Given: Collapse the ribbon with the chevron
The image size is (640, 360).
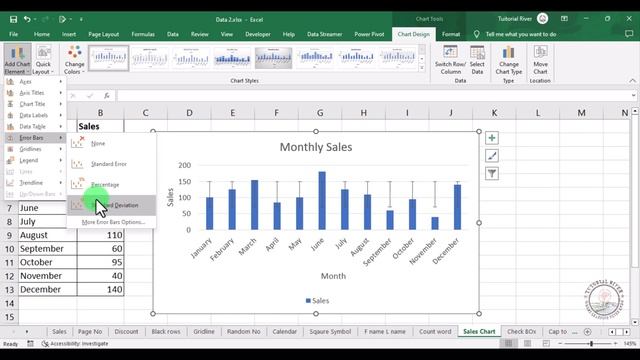Looking at the screenshot, I should (632, 81).
